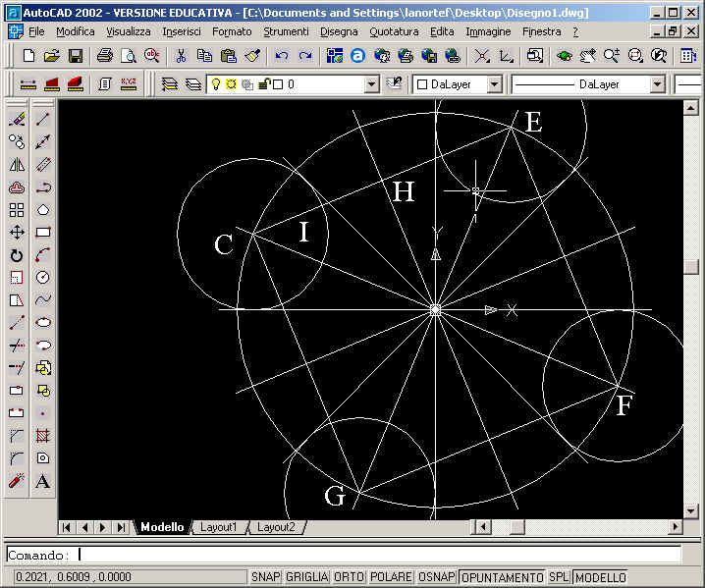The image size is (705, 588).
Task: Click the POLARE status button
Action: pyautogui.click(x=391, y=577)
